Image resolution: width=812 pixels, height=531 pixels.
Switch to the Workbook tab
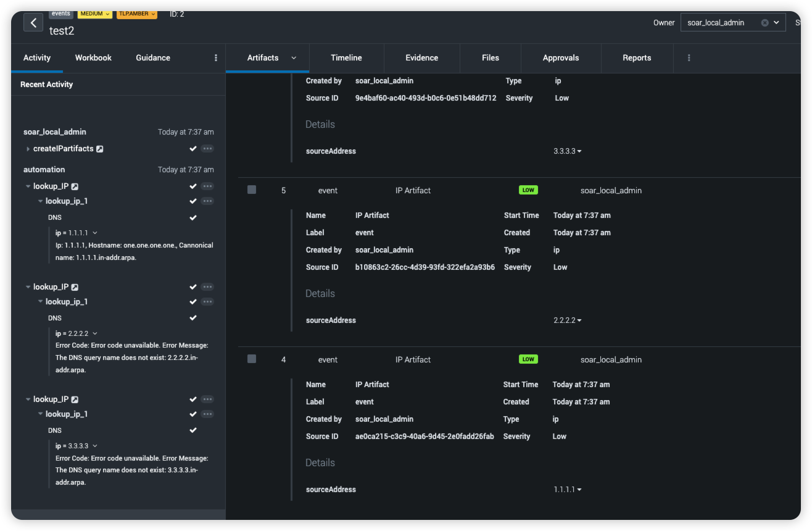[93, 58]
